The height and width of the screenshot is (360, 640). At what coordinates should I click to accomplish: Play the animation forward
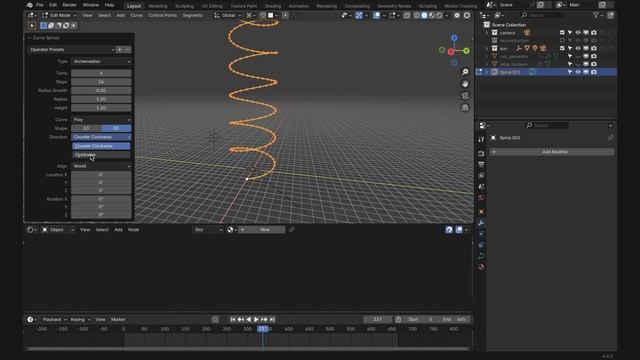256,319
